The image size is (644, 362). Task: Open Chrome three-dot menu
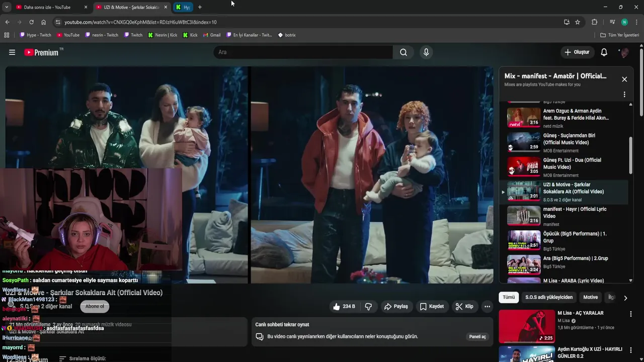(x=636, y=22)
